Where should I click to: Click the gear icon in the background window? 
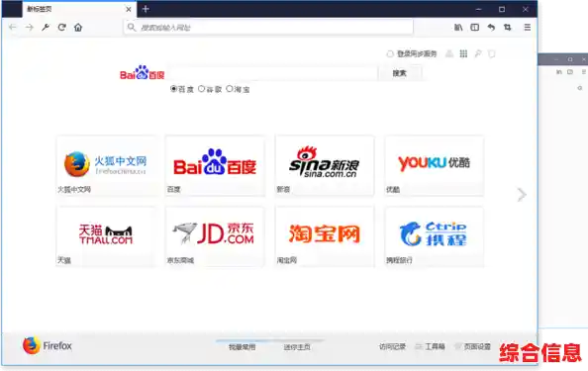click(580, 88)
